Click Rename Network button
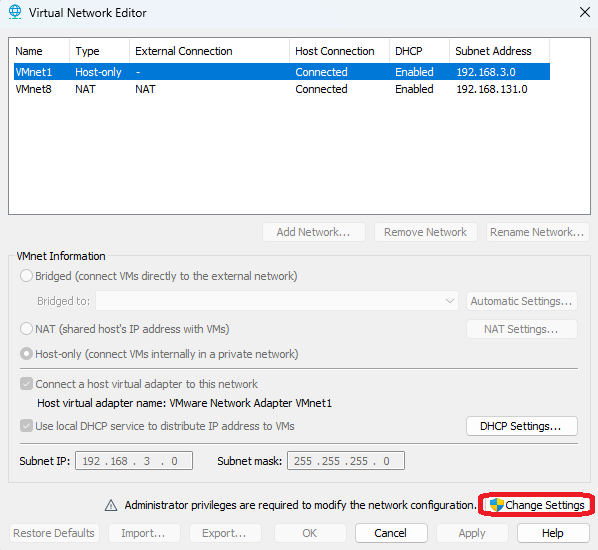The height and width of the screenshot is (550, 598). click(x=538, y=232)
